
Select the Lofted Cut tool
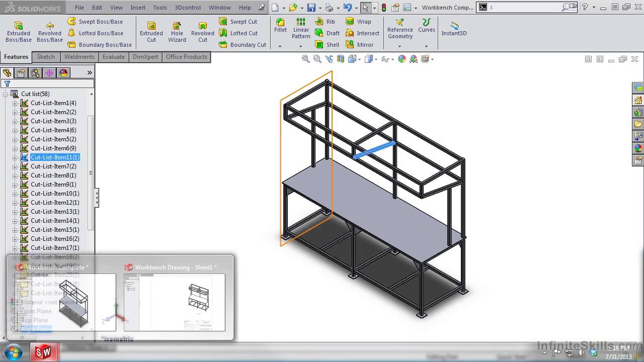coord(238,33)
